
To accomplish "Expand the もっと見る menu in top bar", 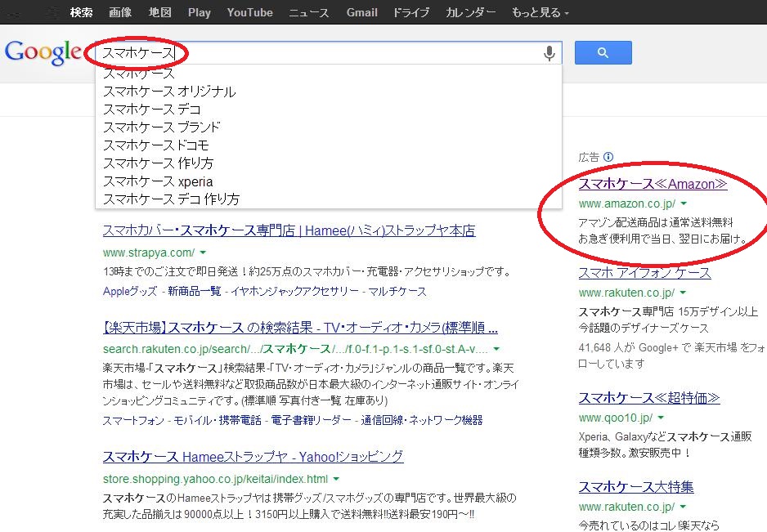I will 540,12.
